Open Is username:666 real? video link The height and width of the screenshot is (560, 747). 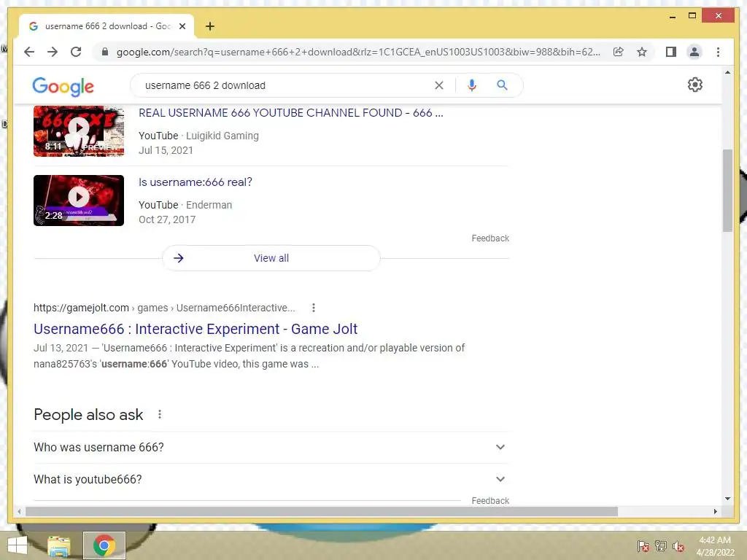(x=196, y=182)
